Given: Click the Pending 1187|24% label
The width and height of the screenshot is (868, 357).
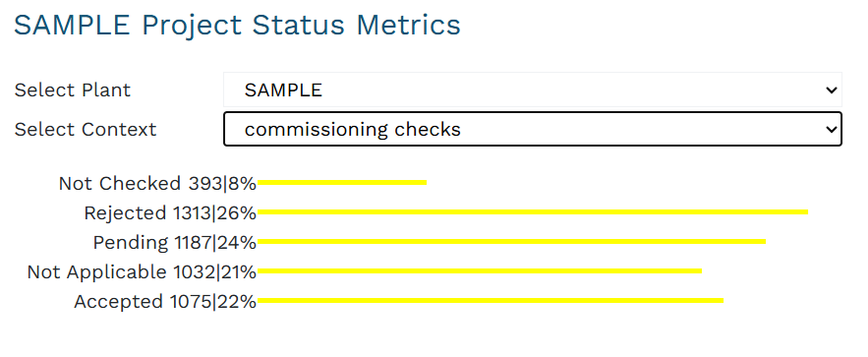Looking at the screenshot, I should pyautogui.click(x=175, y=243).
